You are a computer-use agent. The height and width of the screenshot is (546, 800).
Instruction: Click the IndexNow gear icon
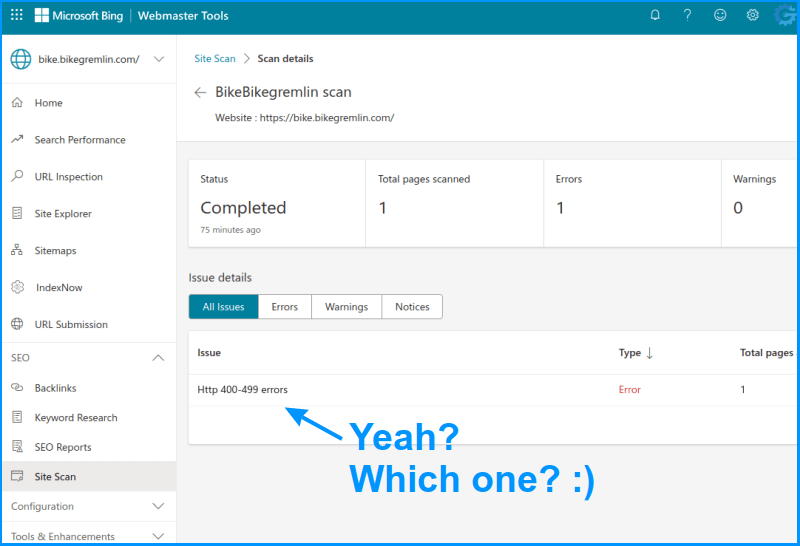18,287
